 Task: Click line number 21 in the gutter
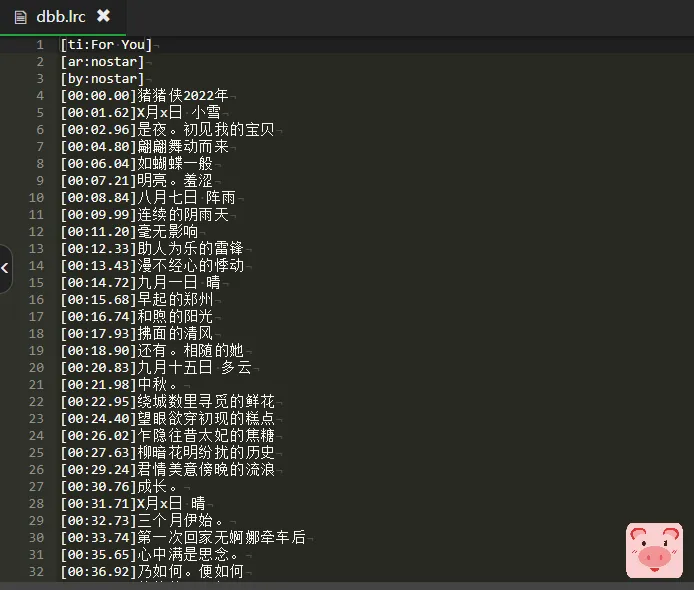(36, 385)
